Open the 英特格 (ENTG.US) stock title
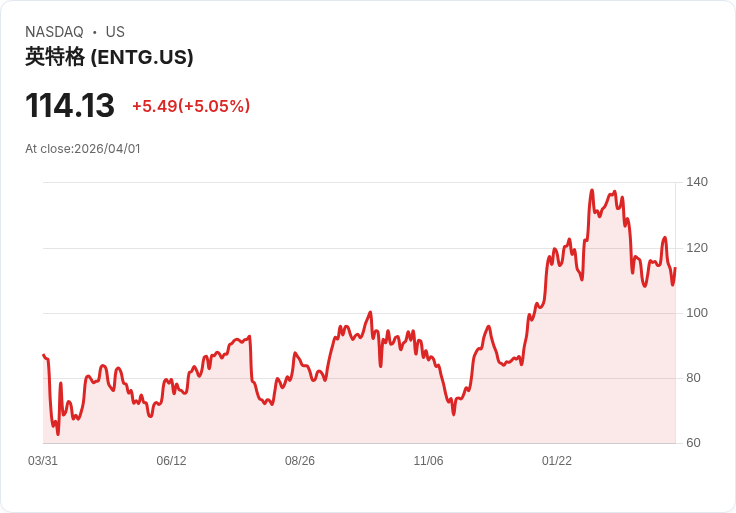The image size is (736, 513). click(x=109, y=57)
